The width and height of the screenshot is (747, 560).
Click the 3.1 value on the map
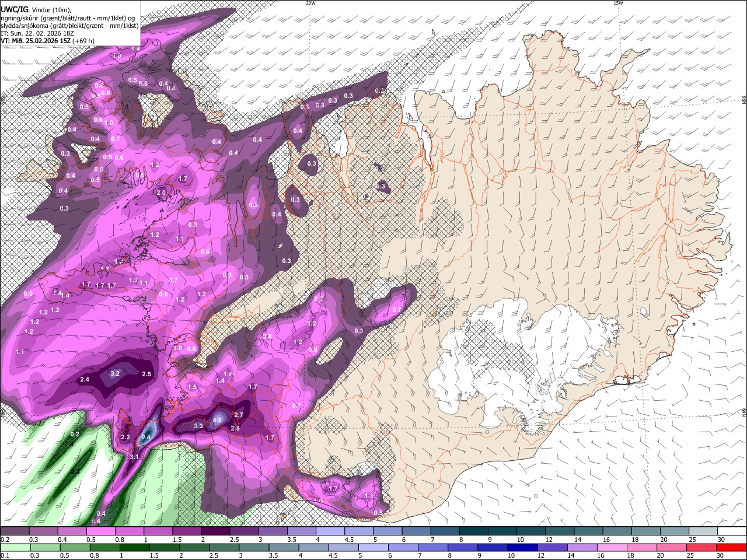click(x=134, y=457)
